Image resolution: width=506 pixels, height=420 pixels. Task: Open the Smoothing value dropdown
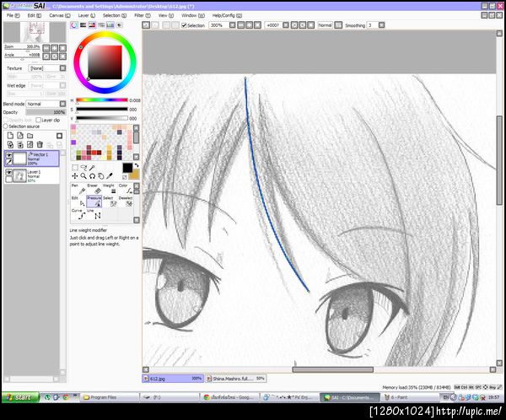coord(382,24)
